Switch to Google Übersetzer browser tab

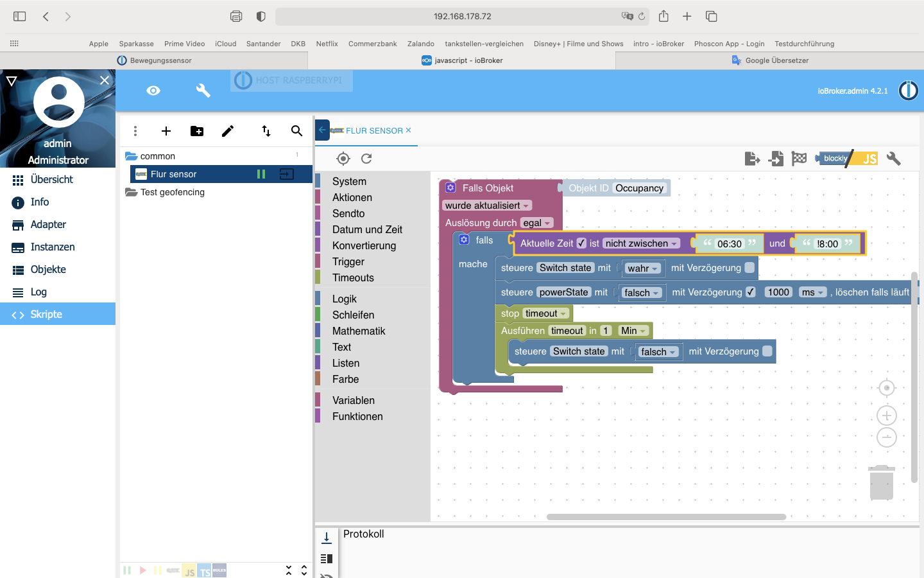(770, 60)
